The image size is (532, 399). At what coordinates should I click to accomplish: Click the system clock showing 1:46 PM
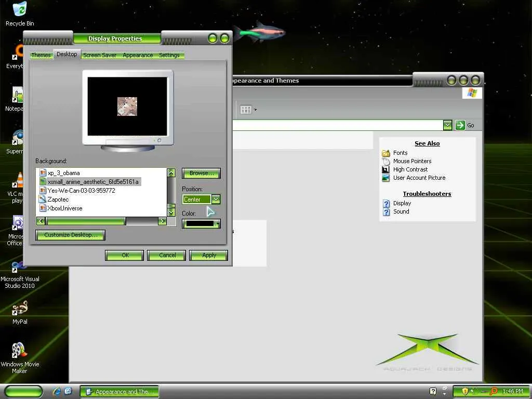513,391
